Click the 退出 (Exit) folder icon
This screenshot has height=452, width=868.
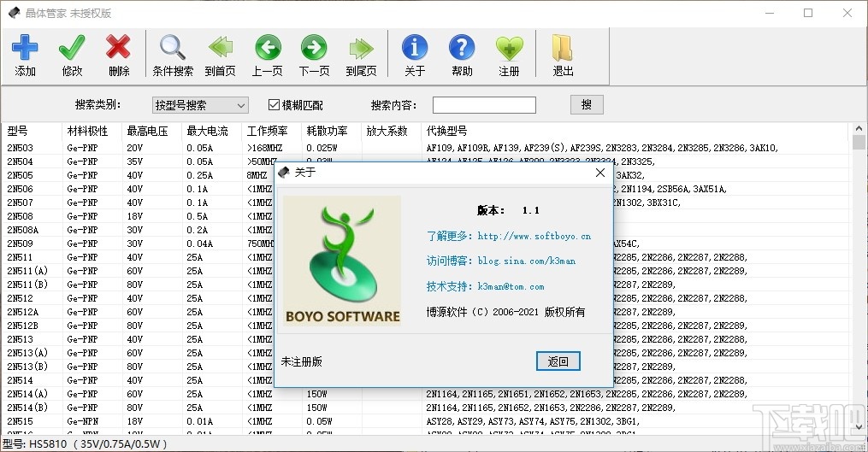pos(563,48)
